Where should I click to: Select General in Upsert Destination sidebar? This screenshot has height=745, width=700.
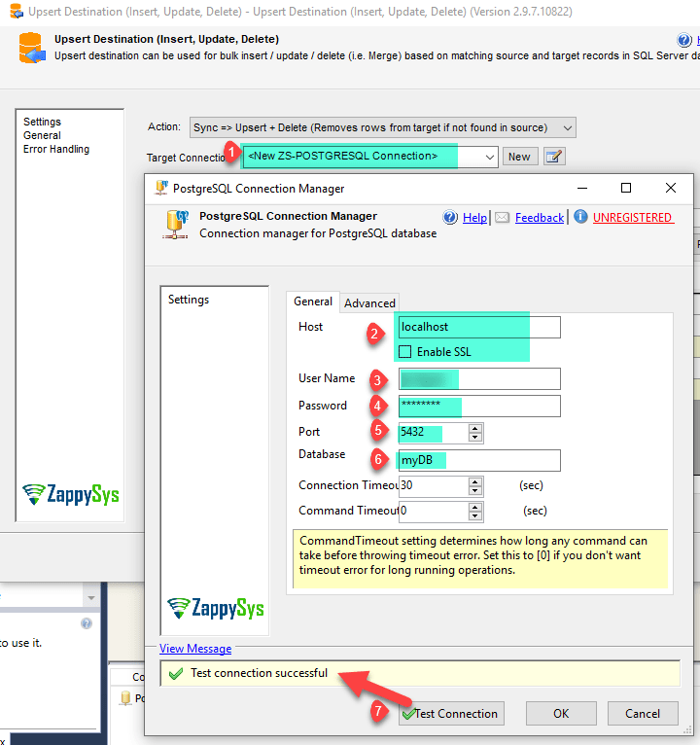click(42, 135)
